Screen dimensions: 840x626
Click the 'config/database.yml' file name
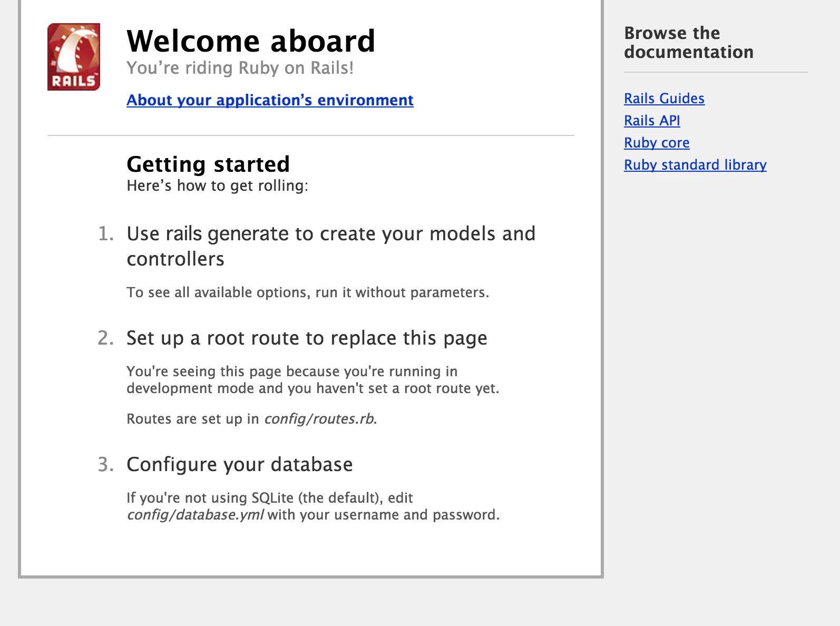pyautogui.click(x=195, y=515)
